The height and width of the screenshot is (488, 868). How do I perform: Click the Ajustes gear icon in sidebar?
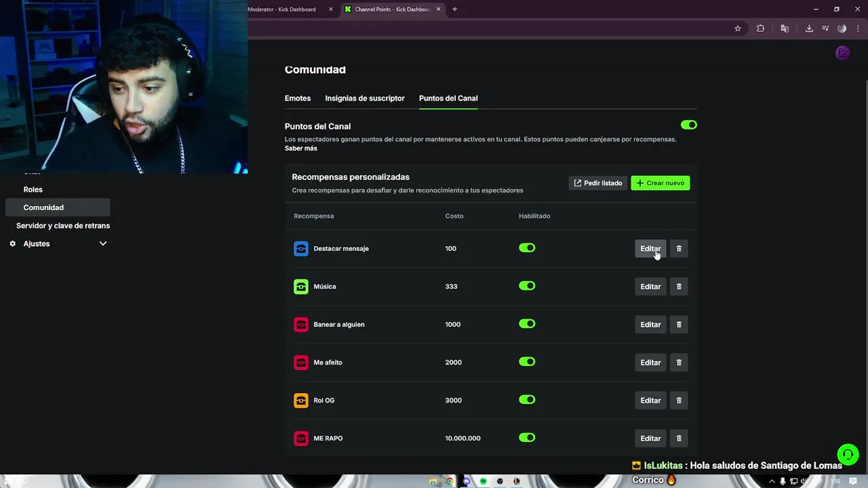click(12, 244)
